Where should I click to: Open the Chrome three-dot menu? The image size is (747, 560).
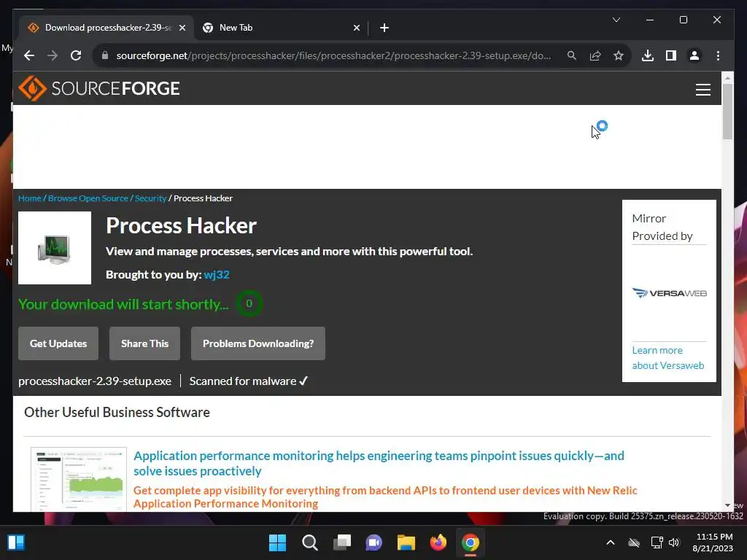click(718, 55)
